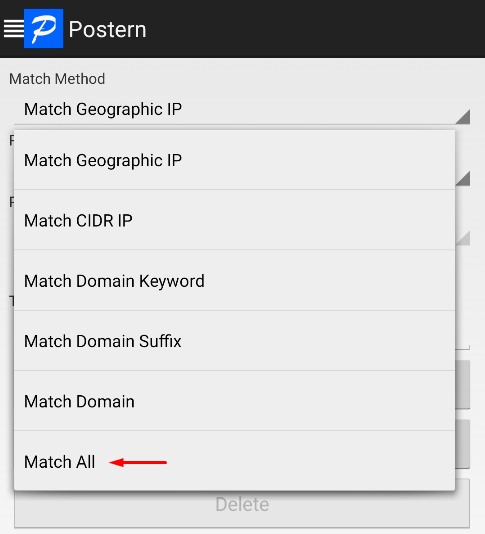485x534 pixels.
Task: Click the lower gray button edge behind popup
Action: (x=463, y=444)
